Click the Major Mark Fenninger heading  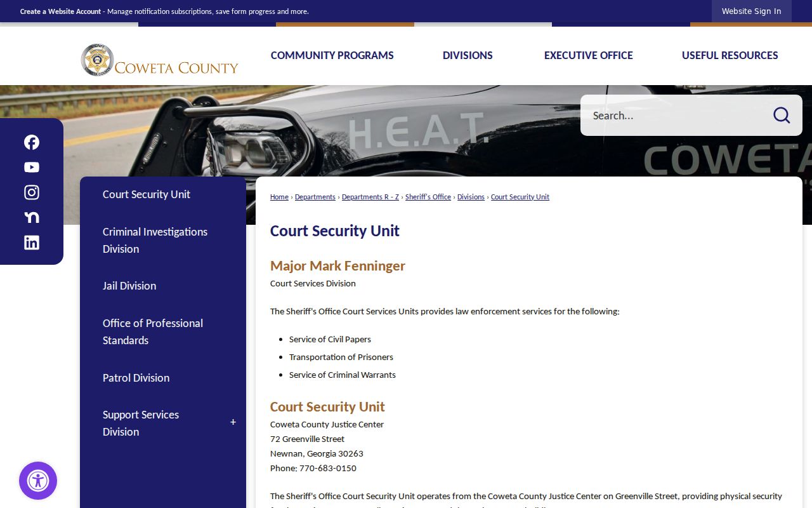[337, 265]
